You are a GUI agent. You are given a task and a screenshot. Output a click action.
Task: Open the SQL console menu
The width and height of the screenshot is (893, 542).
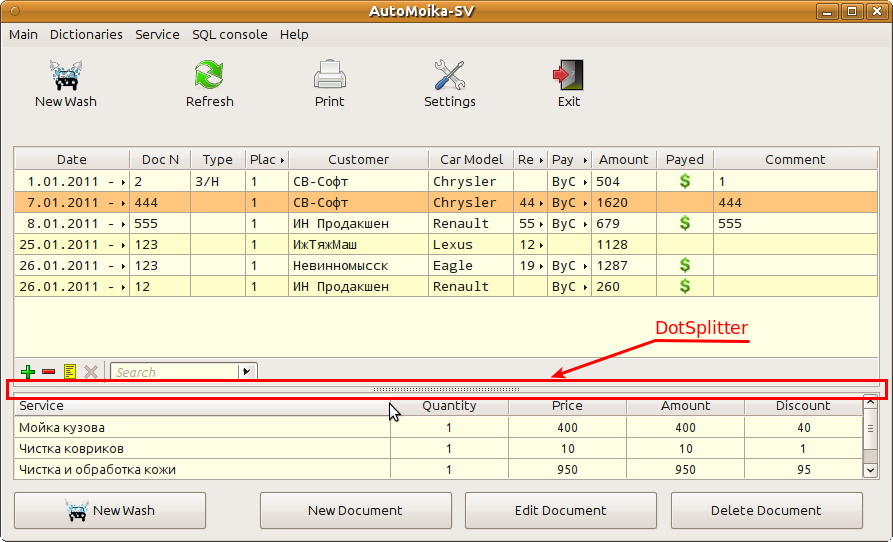pos(230,34)
